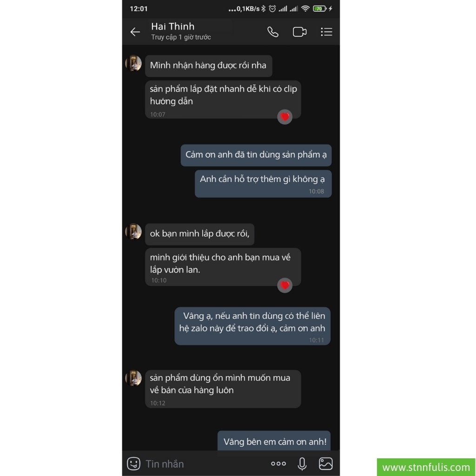Start a voice call with Hai Thinh

[x=272, y=32]
